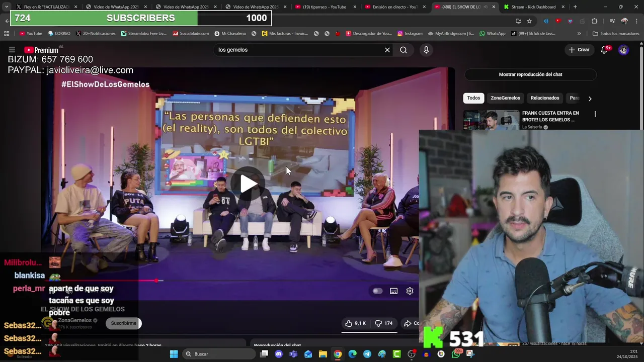
Task: Clear the search box text
Action: [387, 50]
